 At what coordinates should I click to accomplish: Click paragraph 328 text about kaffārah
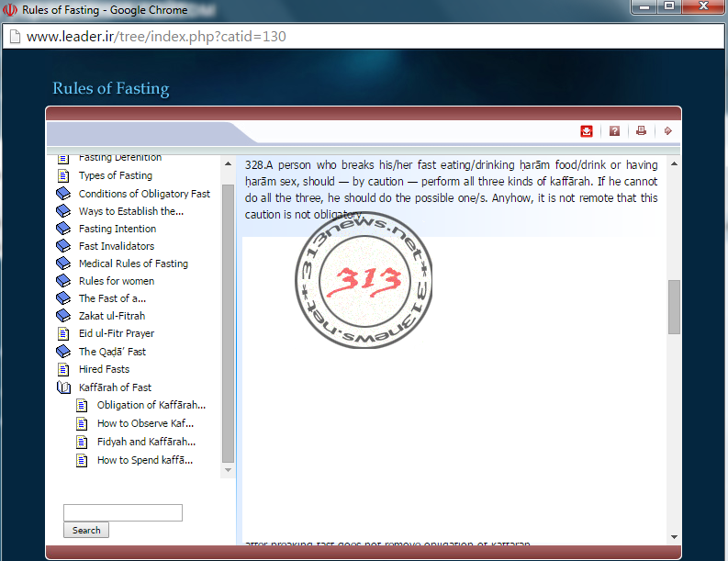[x=451, y=189]
